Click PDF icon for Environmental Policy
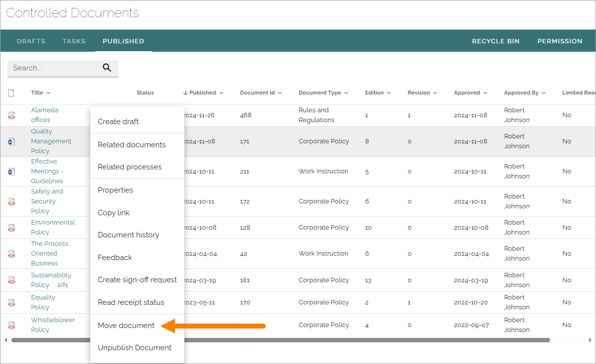This screenshot has width=596, height=364. pos(11,228)
